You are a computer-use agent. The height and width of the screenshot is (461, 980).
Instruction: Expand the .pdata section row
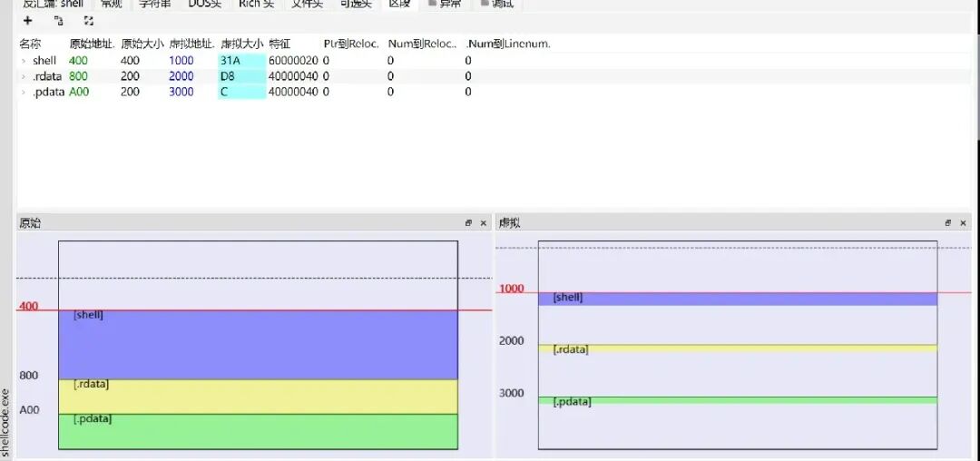coord(24,92)
